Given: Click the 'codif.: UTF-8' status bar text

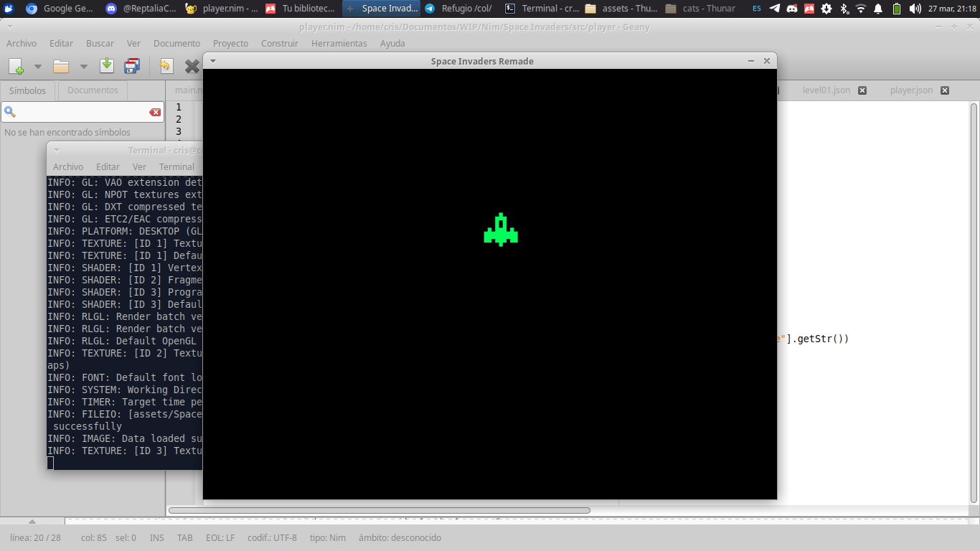Looking at the screenshot, I should [272, 537].
